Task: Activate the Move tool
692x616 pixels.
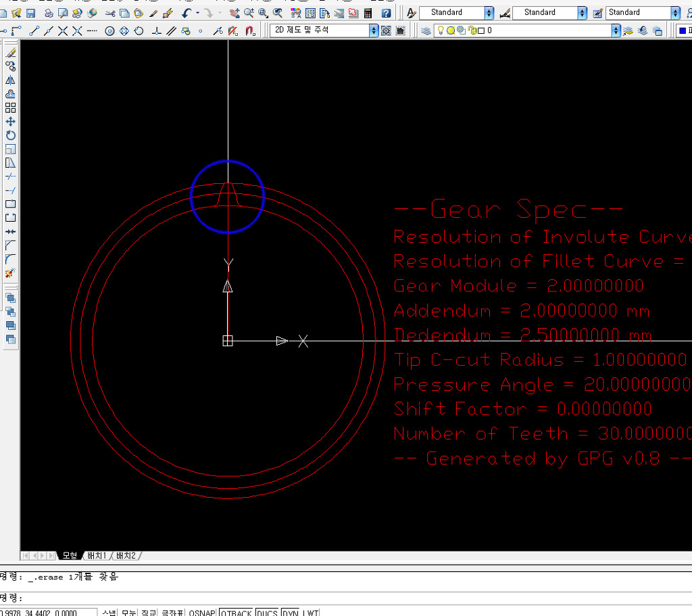Action: (x=11, y=122)
